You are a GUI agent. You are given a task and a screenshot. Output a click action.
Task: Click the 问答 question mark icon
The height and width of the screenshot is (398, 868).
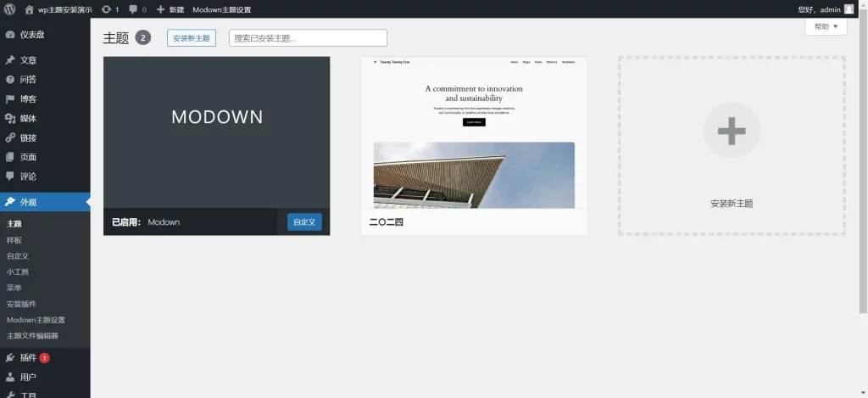click(x=10, y=79)
